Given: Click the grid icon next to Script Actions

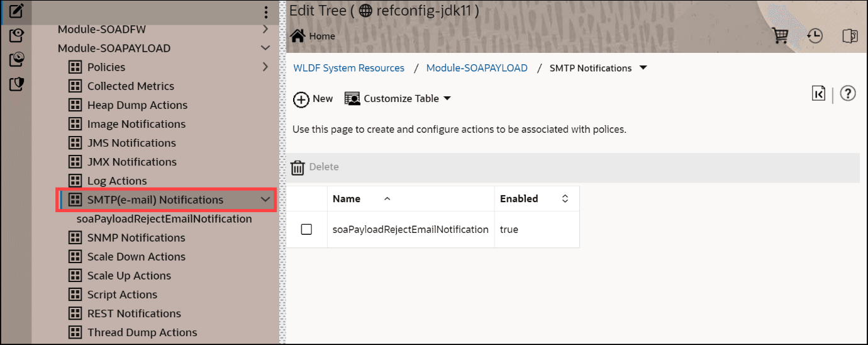Looking at the screenshot, I should click(75, 295).
